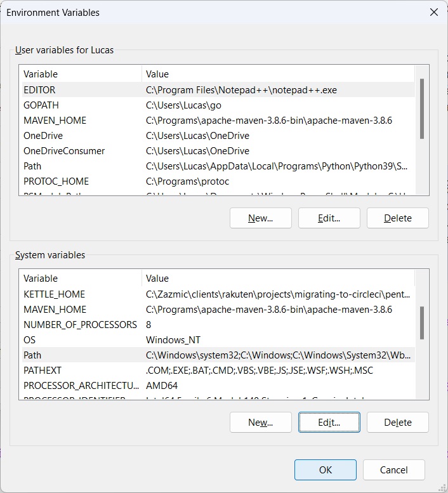This screenshot has height=493, width=448.
Task: Click Edit under System variables
Action: pyautogui.click(x=329, y=422)
